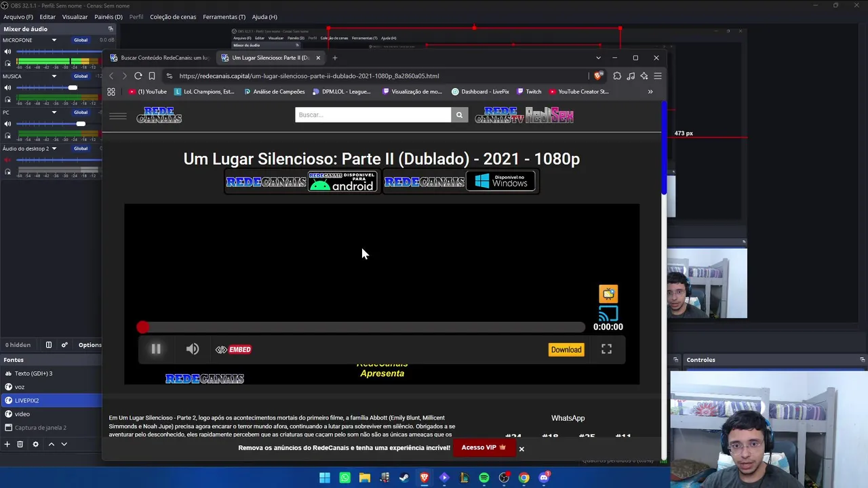Toggle the mixer vertical layout icon
This screenshot has height=488, width=868.
48,345
